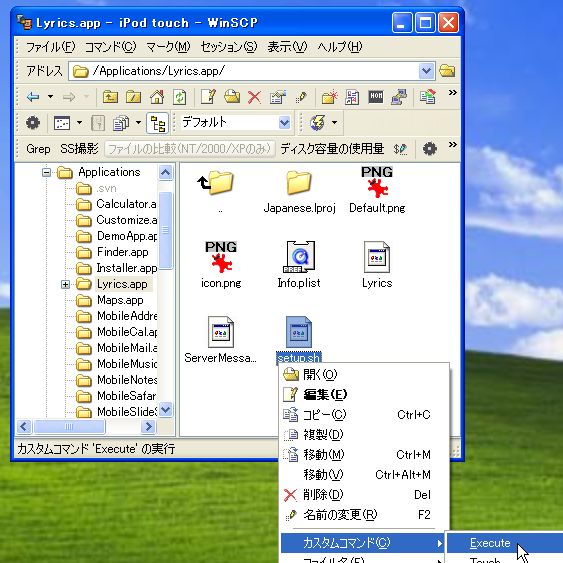Click Execute in custom command submenu
563x563 pixels.
pos(504,543)
